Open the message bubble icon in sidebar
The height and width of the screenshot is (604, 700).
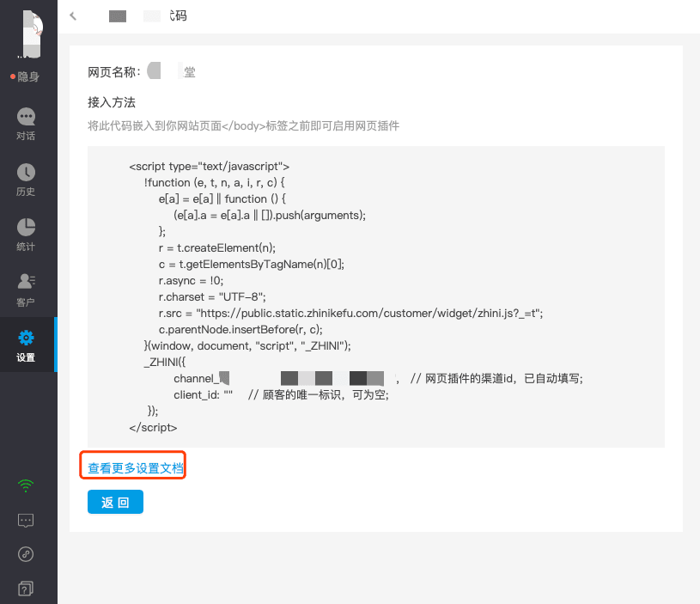click(x=26, y=521)
